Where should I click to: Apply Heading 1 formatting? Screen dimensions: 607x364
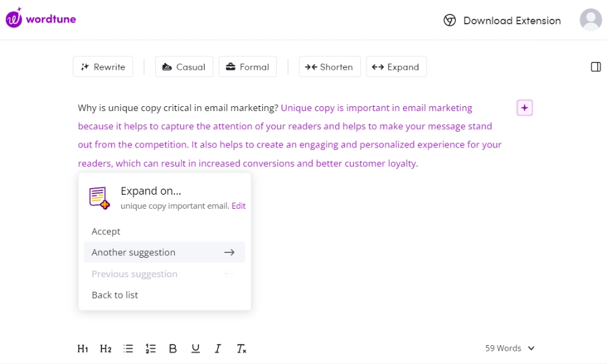point(83,348)
